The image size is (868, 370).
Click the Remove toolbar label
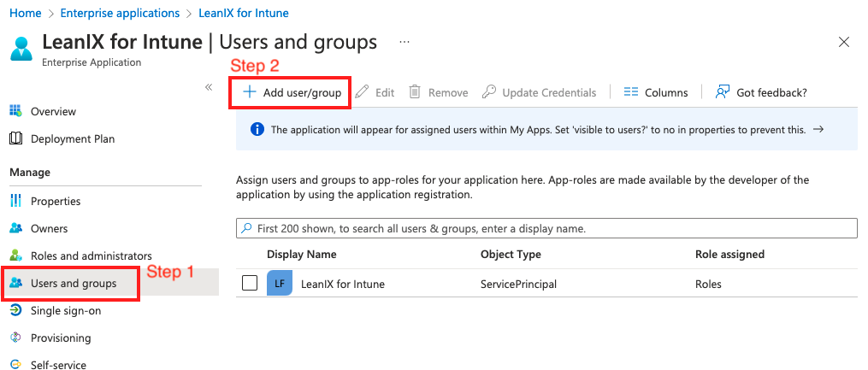click(x=448, y=92)
